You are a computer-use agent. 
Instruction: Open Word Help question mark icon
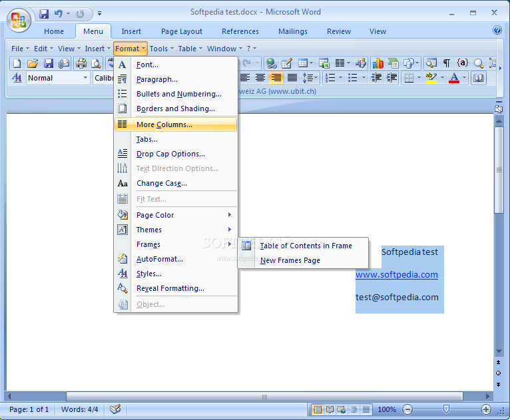tap(497, 30)
